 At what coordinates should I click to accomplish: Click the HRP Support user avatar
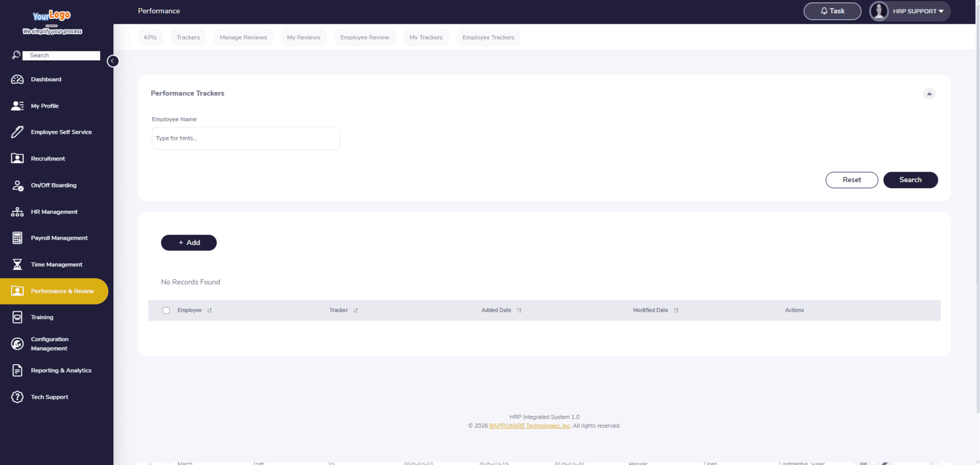point(879,11)
